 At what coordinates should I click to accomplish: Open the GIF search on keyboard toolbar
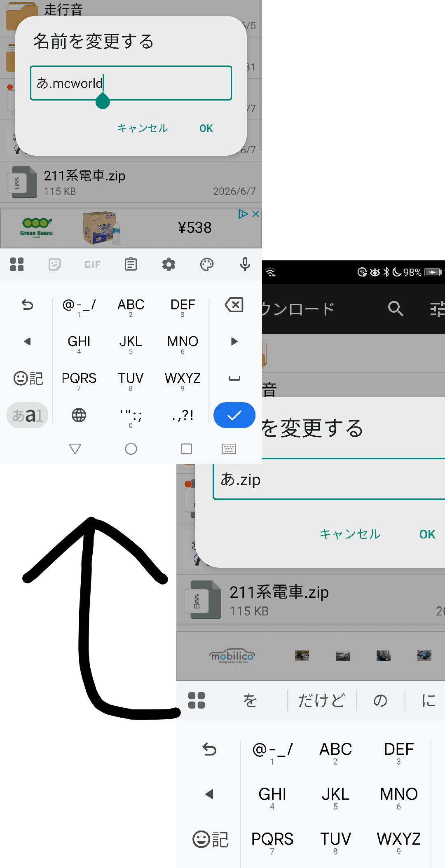coord(92,264)
